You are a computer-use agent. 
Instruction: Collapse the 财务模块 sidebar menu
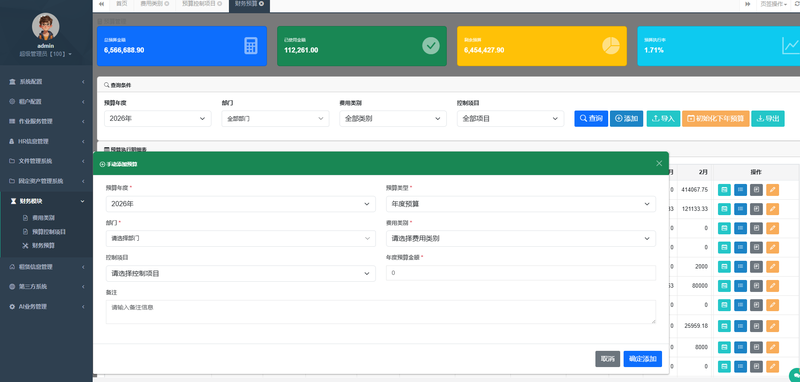point(46,201)
